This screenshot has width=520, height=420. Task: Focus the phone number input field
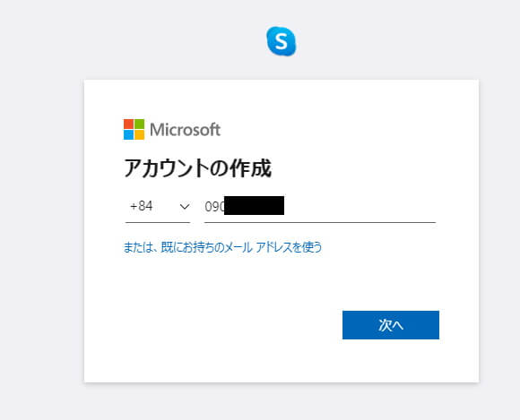(320, 208)
